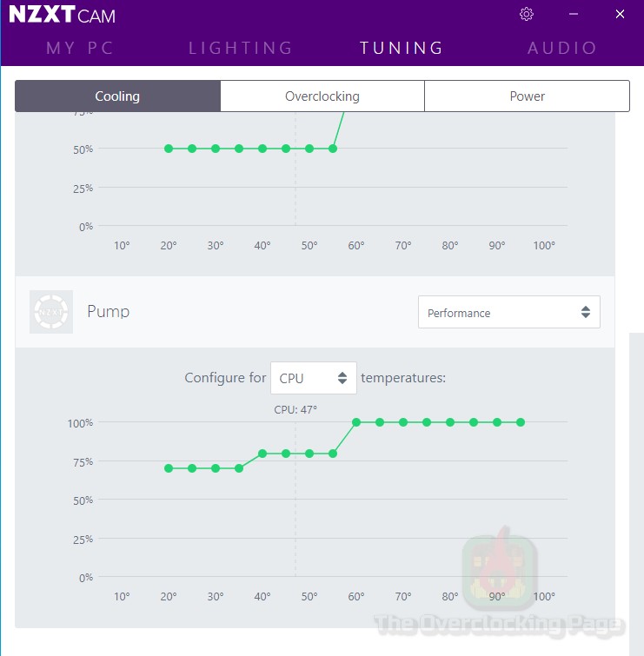Click pump curve point at 95°

[x=521, y=422]
